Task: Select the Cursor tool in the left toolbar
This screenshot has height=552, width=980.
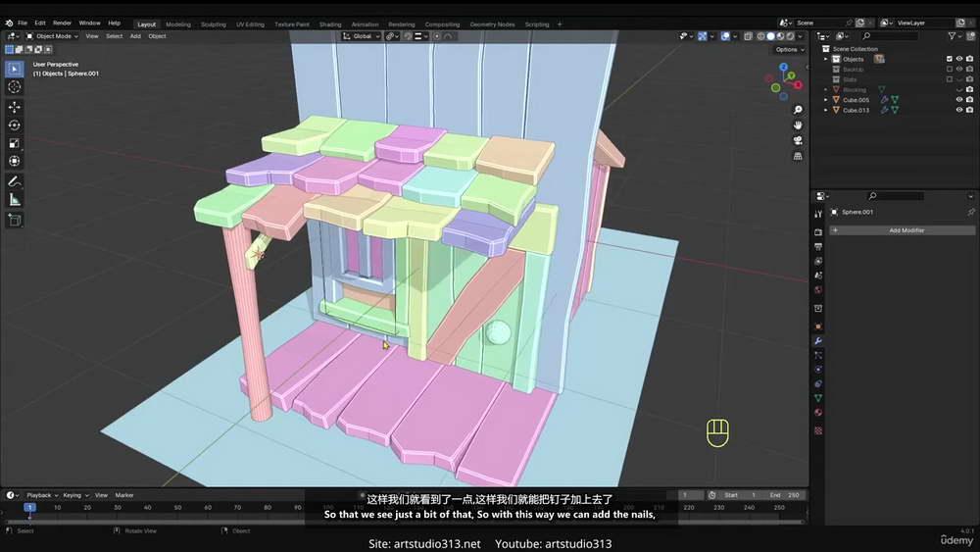Action: click(15, 87)
